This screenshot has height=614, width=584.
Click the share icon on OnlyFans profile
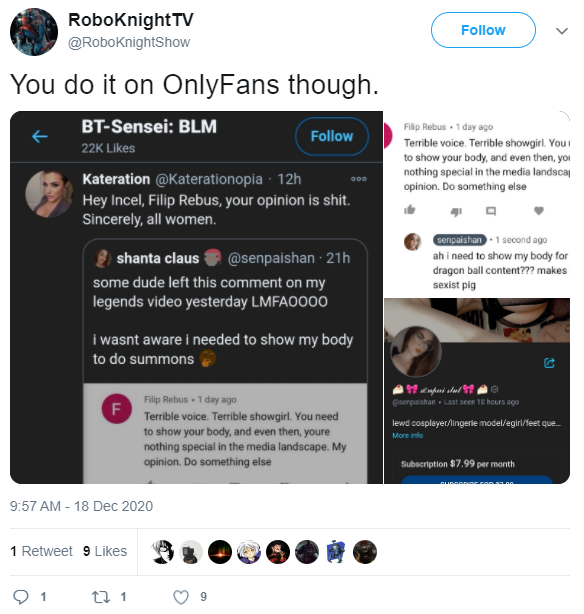click(x=550, y=363)
